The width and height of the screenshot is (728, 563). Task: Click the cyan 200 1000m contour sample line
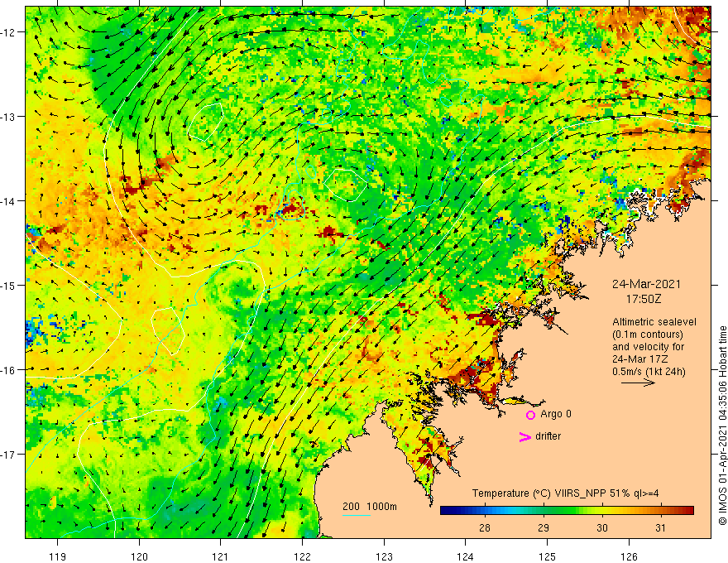[x=357, y=515]
